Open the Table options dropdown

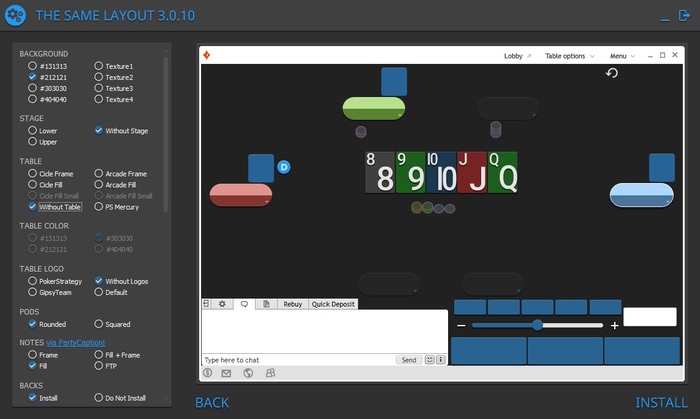click(570, 56)
